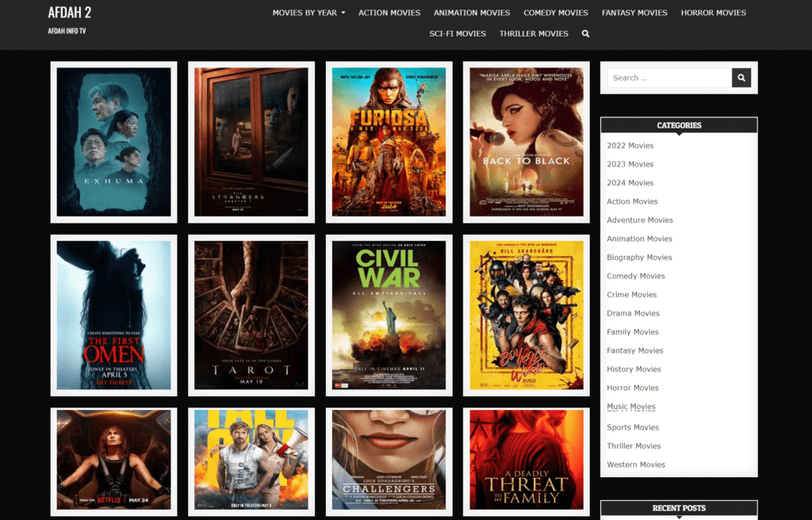Click the search magnifier icon in navigation bar

[x=585, y=34]
